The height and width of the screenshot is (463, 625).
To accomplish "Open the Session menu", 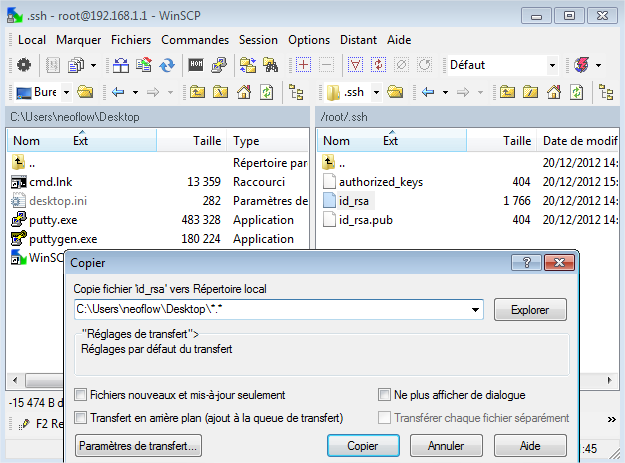I will [x=258, y=40].
